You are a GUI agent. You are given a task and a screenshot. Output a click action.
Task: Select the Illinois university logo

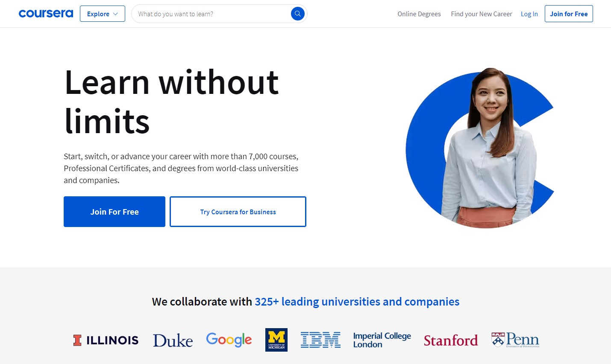[105, 340]
